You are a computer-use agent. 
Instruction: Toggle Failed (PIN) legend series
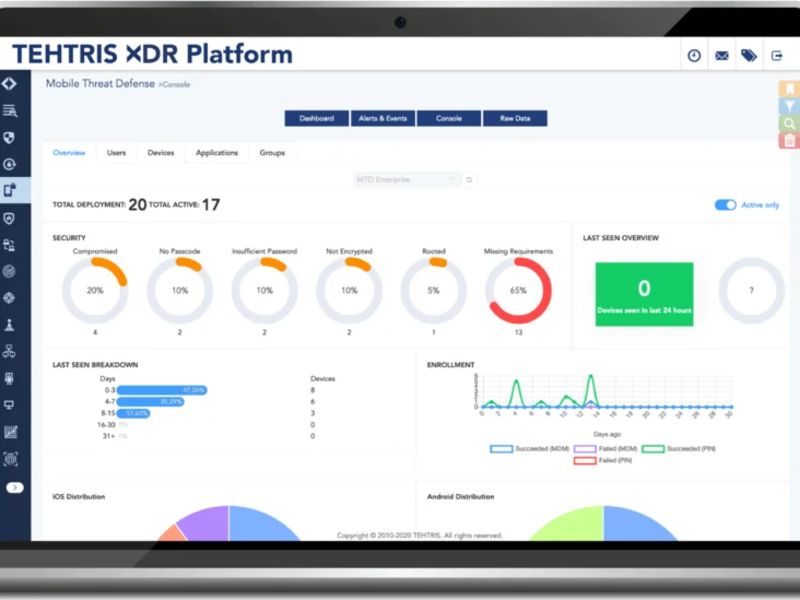(x=603, y=461)
